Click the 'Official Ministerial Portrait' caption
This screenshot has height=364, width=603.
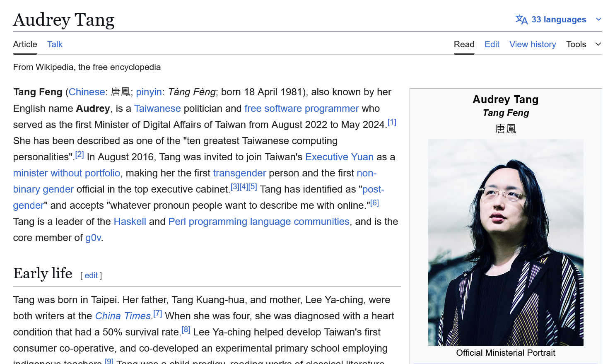(506, 353)
